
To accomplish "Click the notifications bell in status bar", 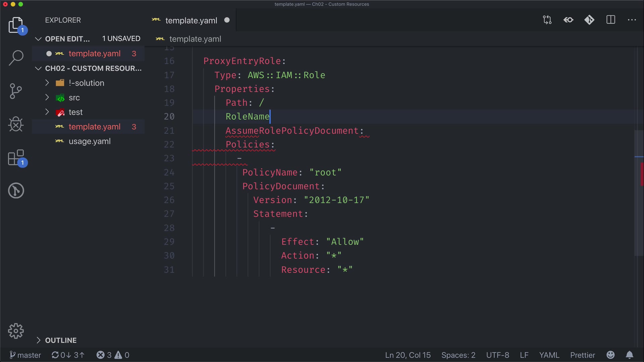I will pos(630,355).
